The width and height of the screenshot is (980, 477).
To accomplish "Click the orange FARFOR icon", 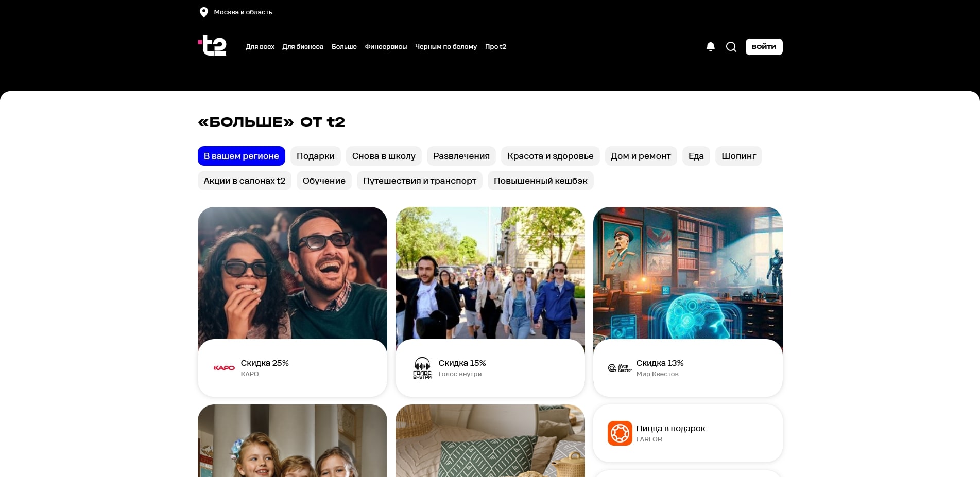I will [x=620, y=433].
